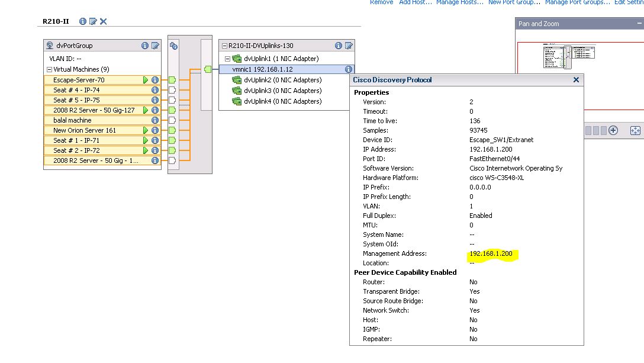Image resolution: width=644 pixels, height=363 pixels.
Task: Click powered-on arrow of Seat # 2 - IP-72
Action: tap(146, 150)
